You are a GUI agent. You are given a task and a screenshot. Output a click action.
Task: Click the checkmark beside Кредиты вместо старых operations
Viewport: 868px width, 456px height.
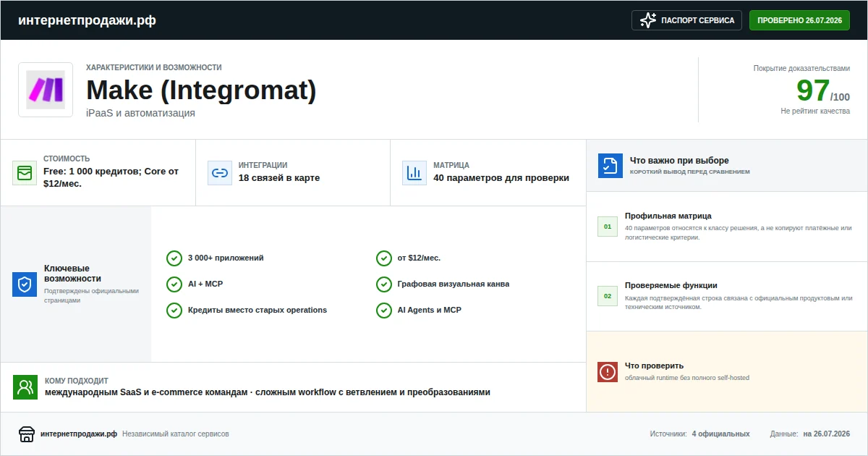(174, 311)
